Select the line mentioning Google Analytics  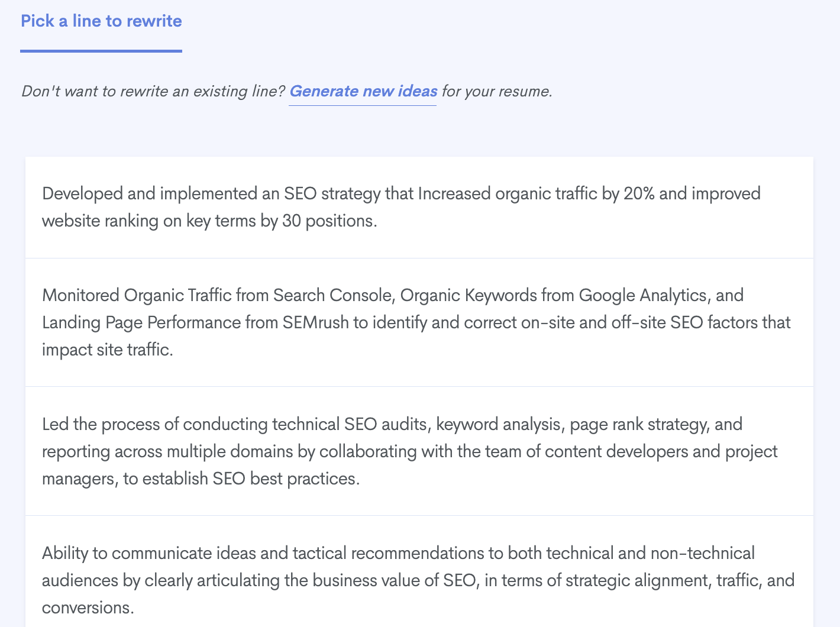point(419,322)
